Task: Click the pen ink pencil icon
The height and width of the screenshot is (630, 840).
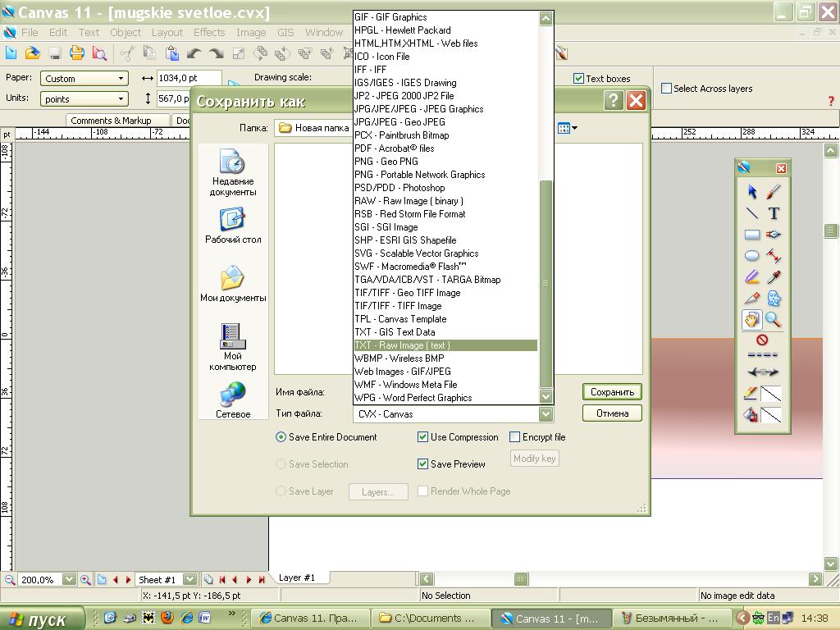Action: point(751,394)
